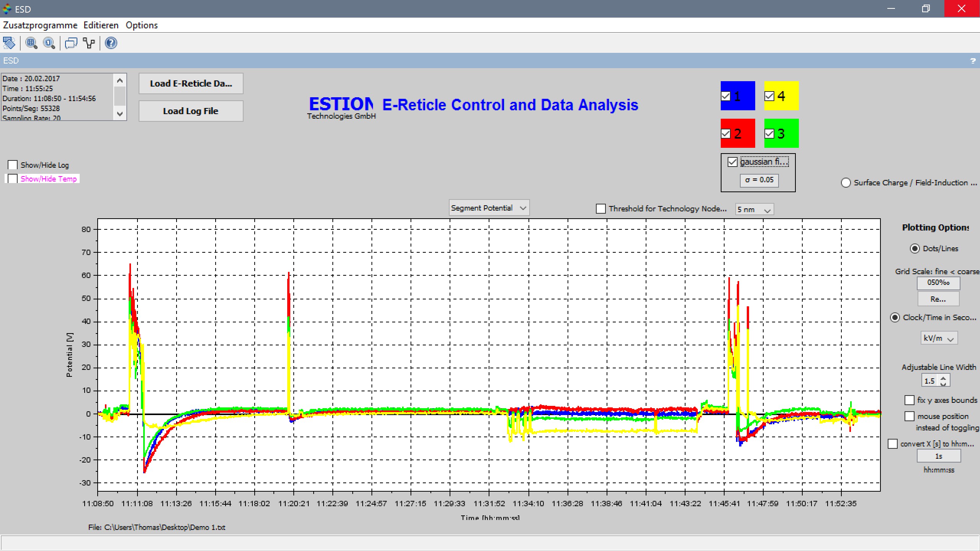Select the Dots/Lines radio button
Screen dimensions: 980x551
(x=915, y=249)
